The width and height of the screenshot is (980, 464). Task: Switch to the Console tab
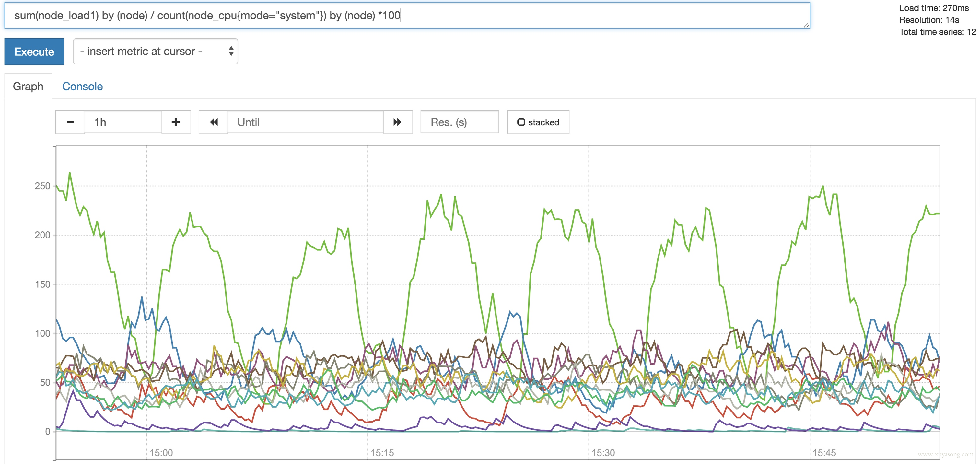pyautogui.click(x=83, y=86)
